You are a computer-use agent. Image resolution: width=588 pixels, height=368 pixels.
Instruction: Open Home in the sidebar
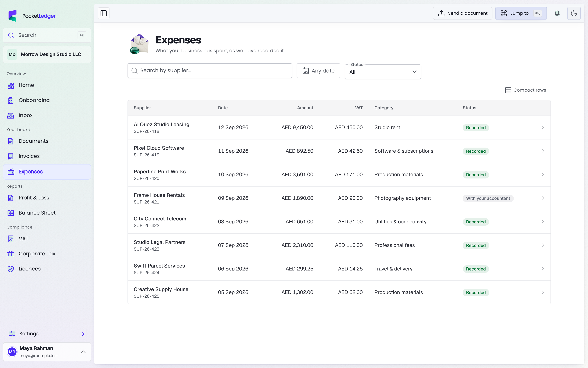pos(47,85)
